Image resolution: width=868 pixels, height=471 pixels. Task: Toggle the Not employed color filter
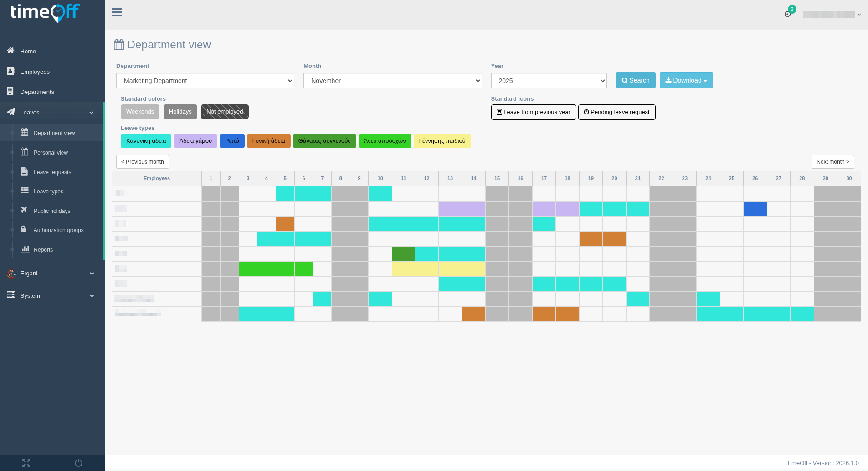click(x=224, y=111)
